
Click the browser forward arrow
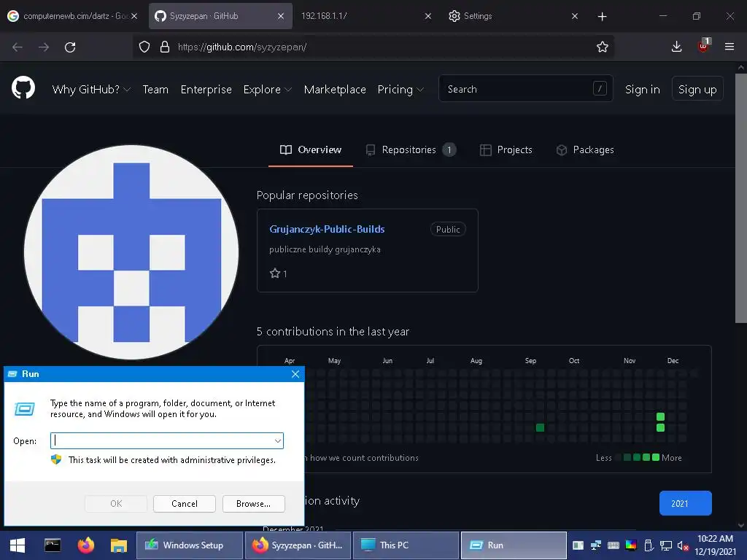[44, 47]
